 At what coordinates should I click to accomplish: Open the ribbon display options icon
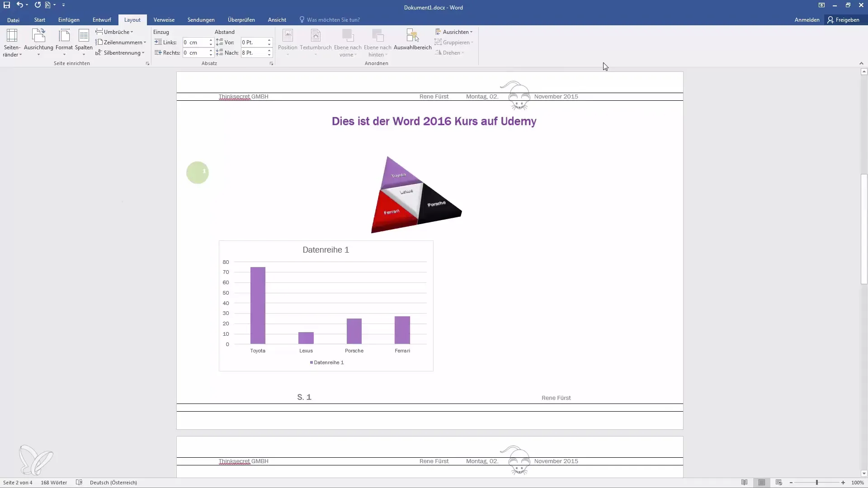coord(821,5)
